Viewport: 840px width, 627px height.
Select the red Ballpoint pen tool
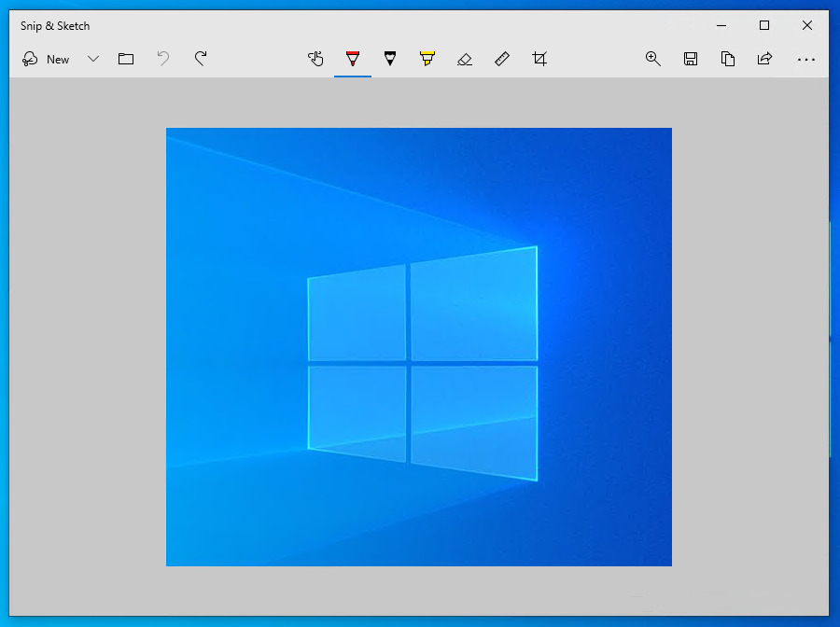point(353,59)
